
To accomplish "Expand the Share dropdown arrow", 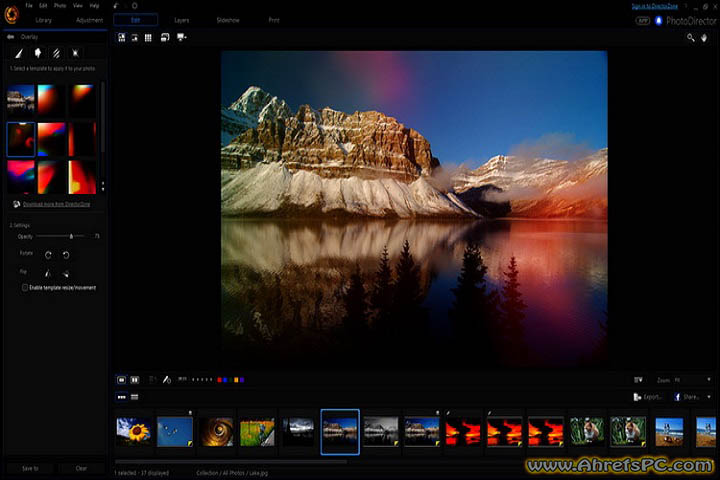I will pyautogui.click(x=709, y=397).
